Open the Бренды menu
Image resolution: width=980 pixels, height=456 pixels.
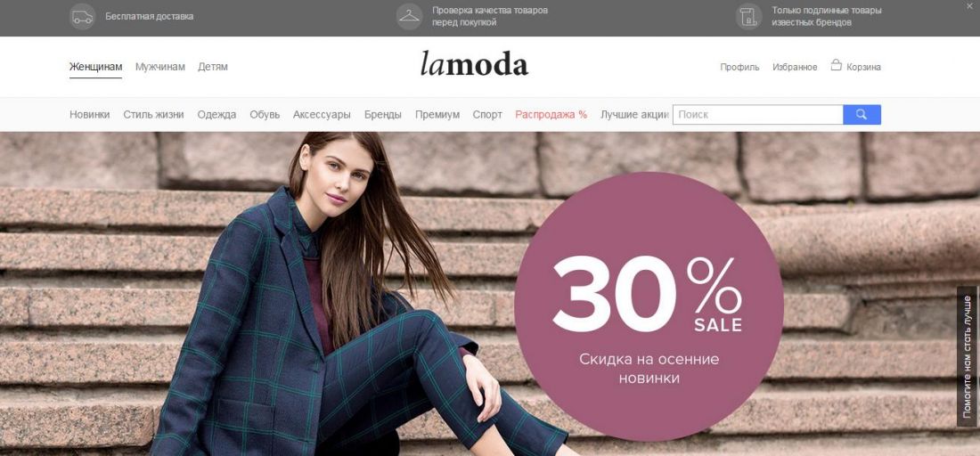[x=382, y=115]
